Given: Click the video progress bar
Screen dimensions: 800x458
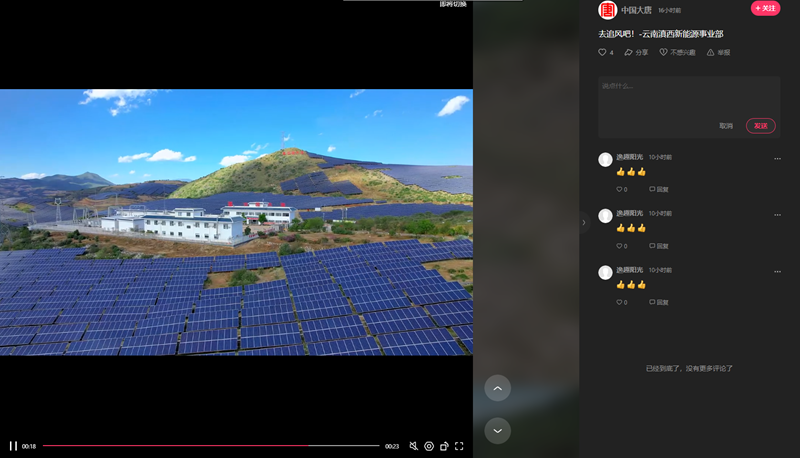Looking at the screenshot, I should (210, 446).
